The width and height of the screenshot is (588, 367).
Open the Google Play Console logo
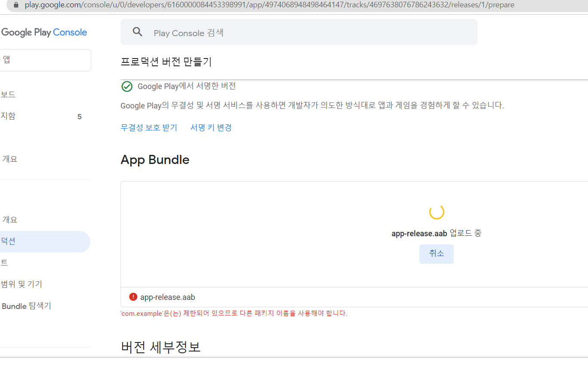(x=44, y=32)
